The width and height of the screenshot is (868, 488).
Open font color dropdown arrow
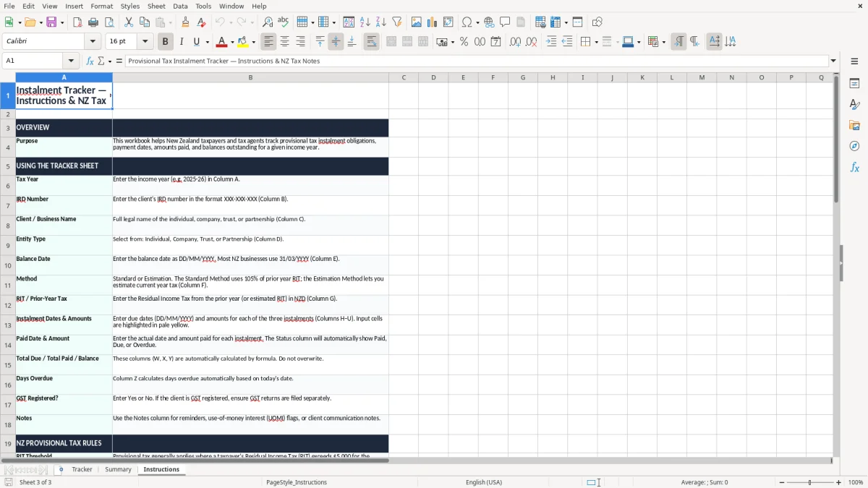[x=231, y=42]
